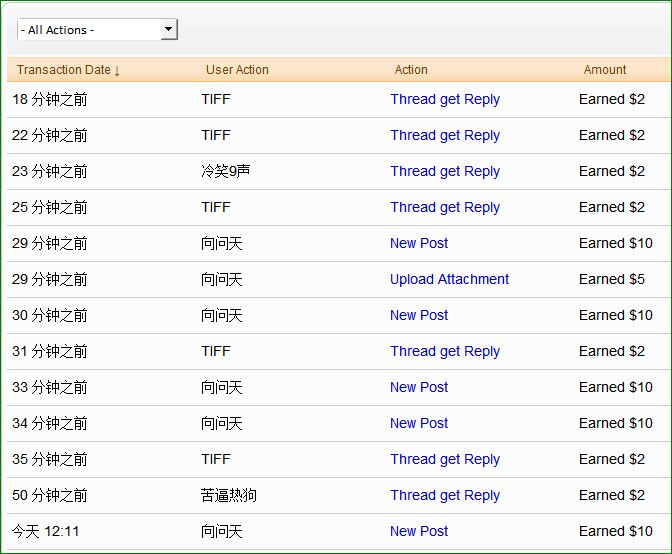Screen dimensions: 672x554
Task: Open Thread get Reply from 25 分钟之前
Action: point(445,207)
